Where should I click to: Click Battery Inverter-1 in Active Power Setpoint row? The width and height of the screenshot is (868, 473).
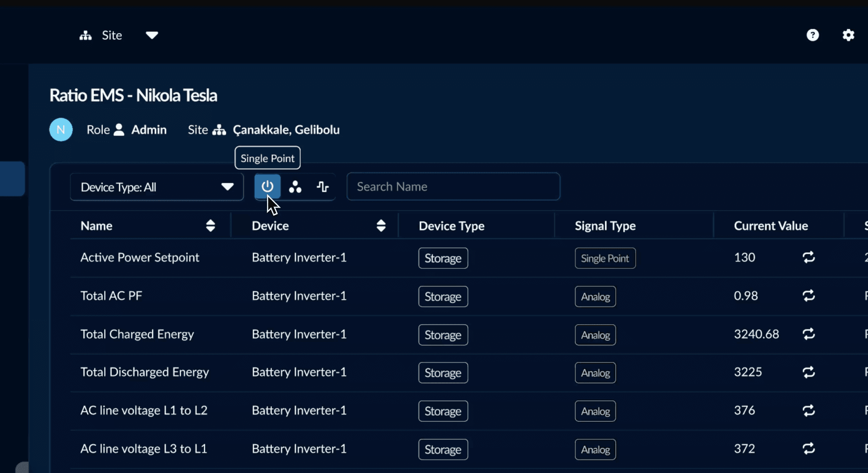click(x=299, y=257)
